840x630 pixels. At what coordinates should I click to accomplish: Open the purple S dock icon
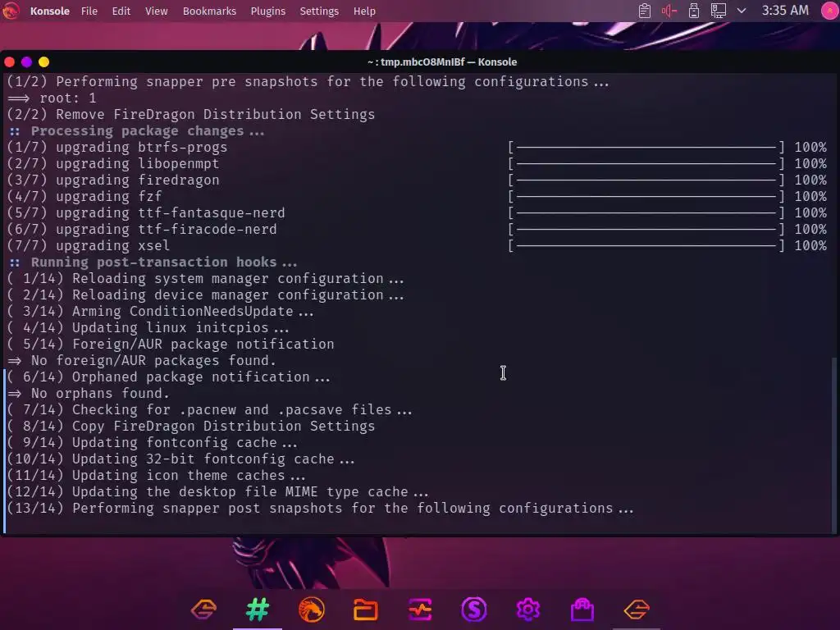(474, 609)
